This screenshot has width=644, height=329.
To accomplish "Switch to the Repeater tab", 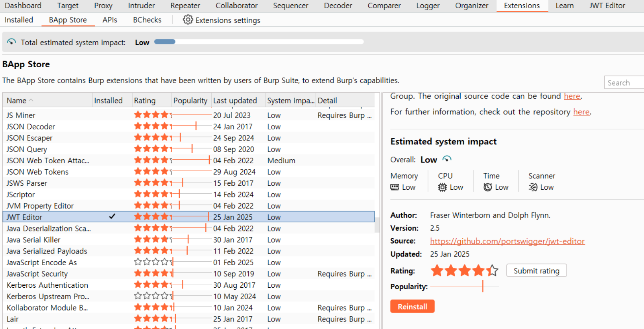I will (185, 6).
